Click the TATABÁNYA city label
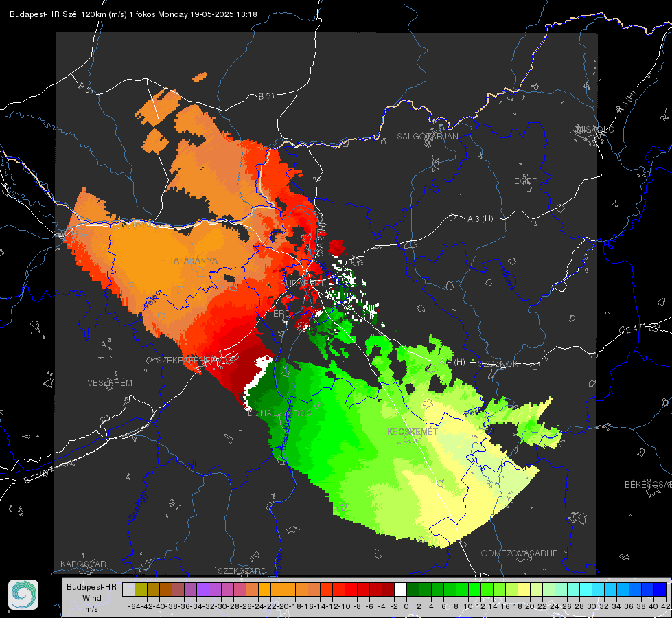This screenshot has width=672, height=618. (x=193, y=260)
